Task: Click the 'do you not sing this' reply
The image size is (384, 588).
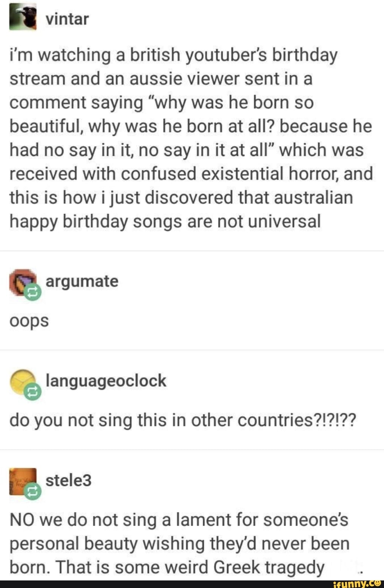Action: tap(183, 421)
